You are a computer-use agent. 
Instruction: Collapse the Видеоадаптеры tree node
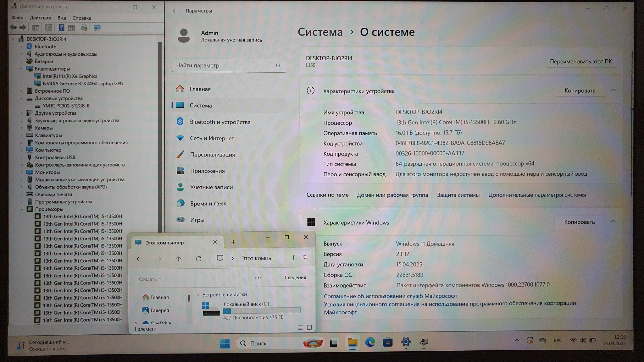point(21,69)
